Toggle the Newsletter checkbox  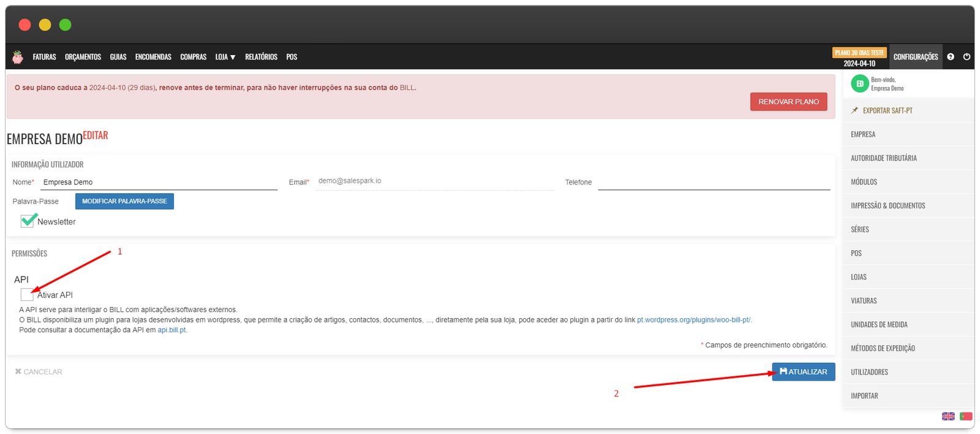pos(28,221)
